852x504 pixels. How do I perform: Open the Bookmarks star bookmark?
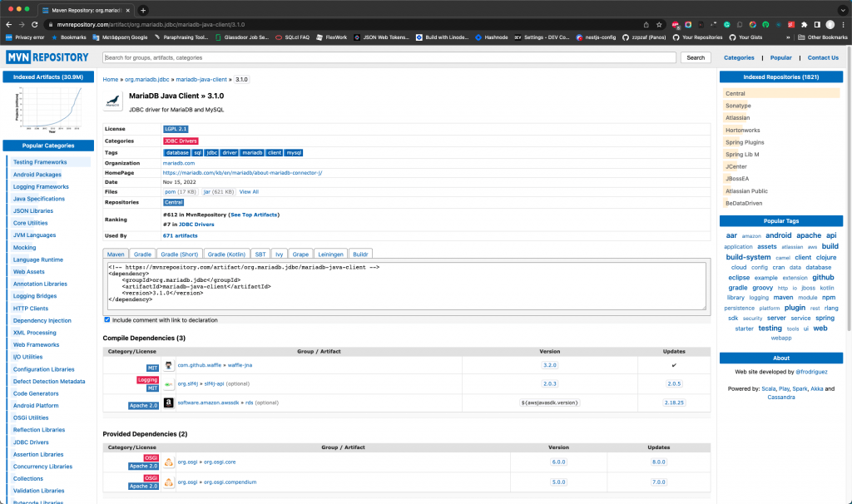(x=68, y=37)
